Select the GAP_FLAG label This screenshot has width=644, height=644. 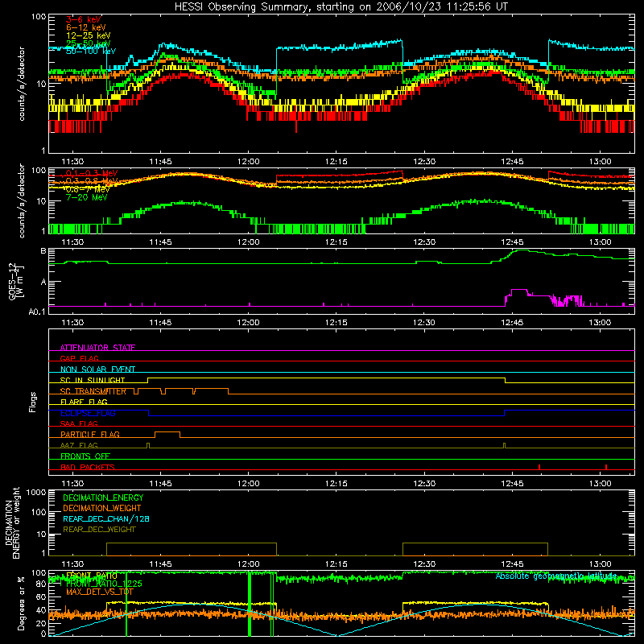tap(79, 358)
